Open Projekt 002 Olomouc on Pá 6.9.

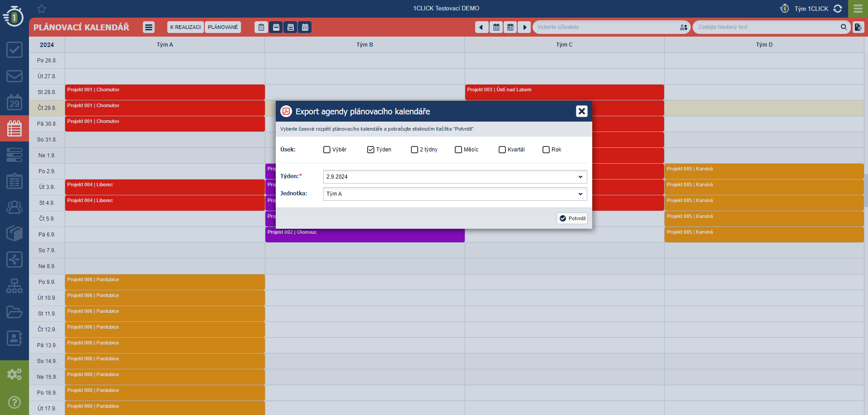365,235
